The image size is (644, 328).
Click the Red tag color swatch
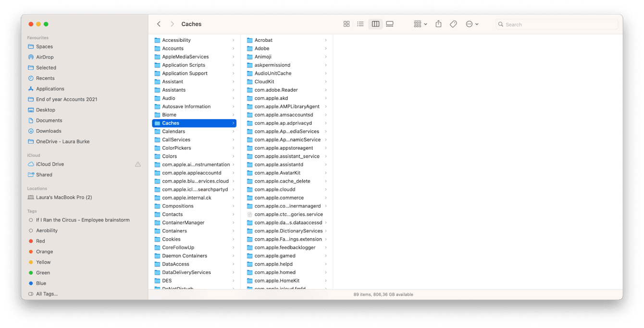[x=31, y=241]
